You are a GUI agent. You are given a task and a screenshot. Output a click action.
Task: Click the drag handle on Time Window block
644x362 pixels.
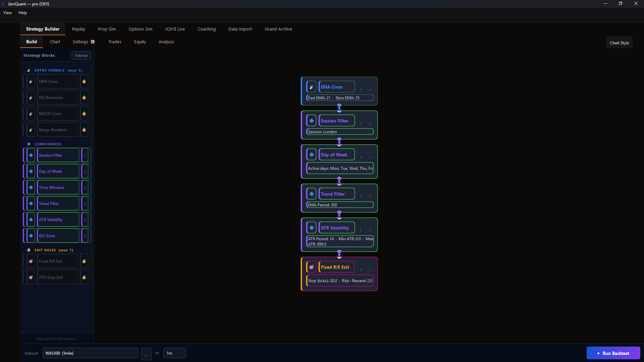coord(85,188)
